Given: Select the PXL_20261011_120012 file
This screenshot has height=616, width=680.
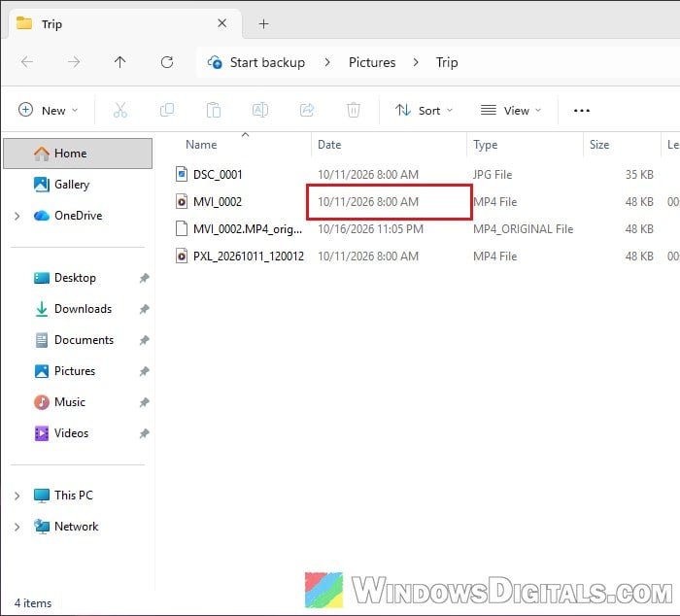Looking at the screenshot, I should coord(249,257).
